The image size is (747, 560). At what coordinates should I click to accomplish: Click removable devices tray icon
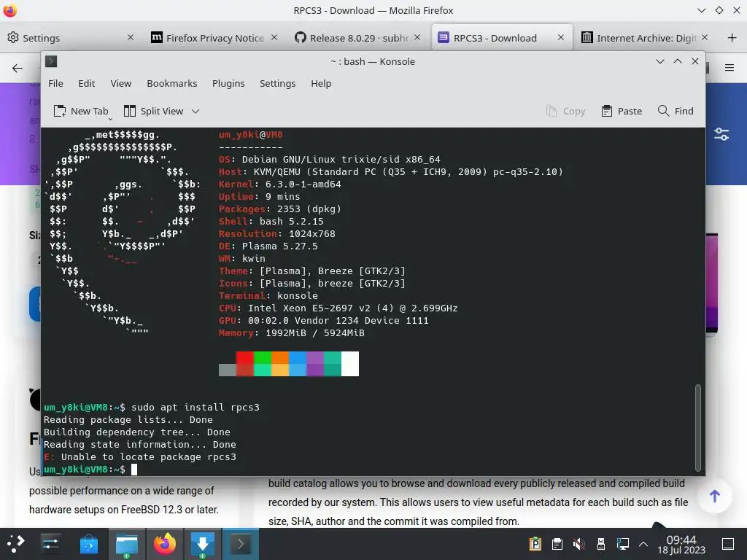[601, 544]
